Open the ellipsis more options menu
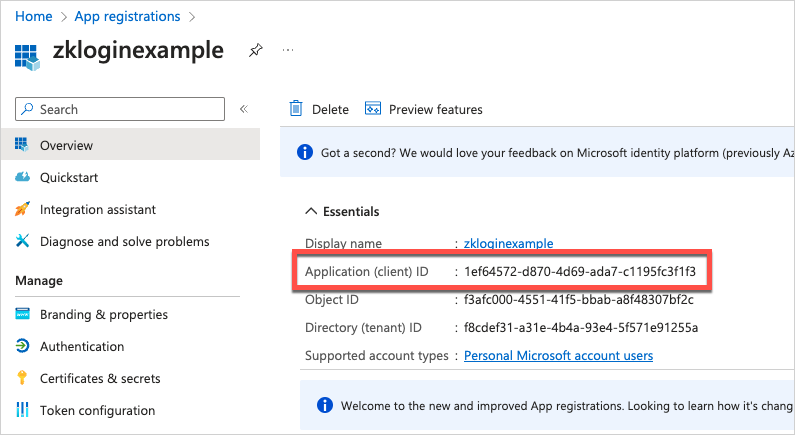 tap(288, 49)
